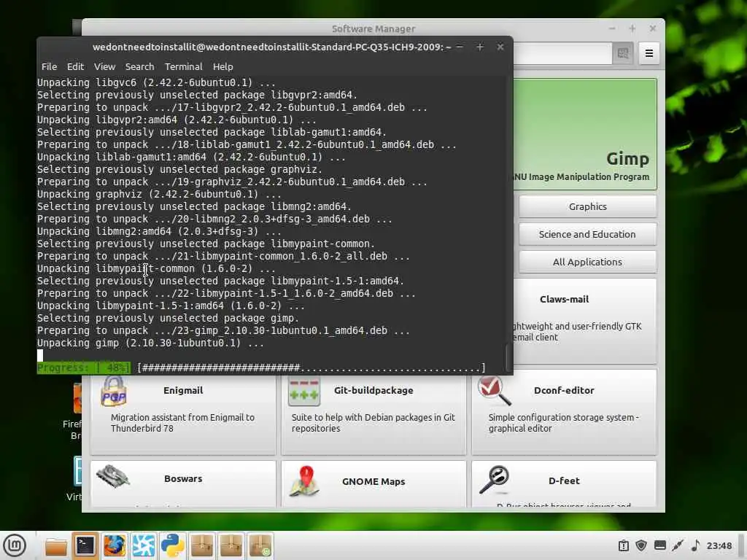Click the Software Manager search field
Viewport: 747px width, 560px height.
[x=562, y=52]
